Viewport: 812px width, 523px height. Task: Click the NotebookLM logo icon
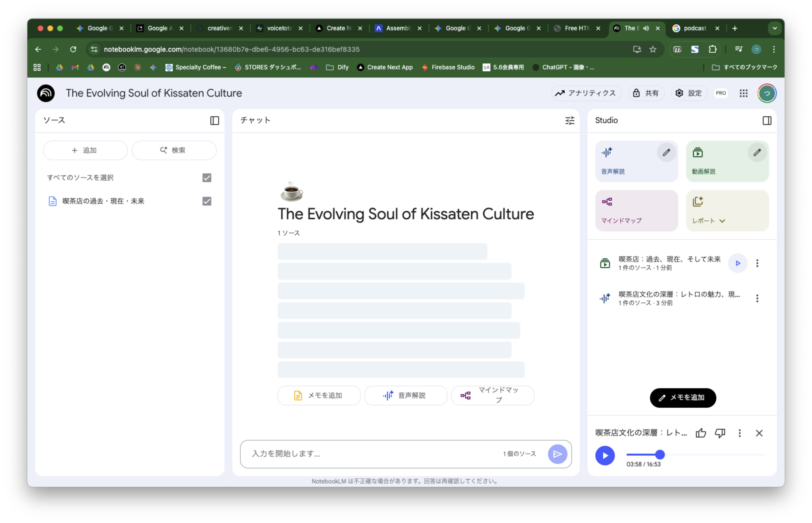click(x=46, y=93)
